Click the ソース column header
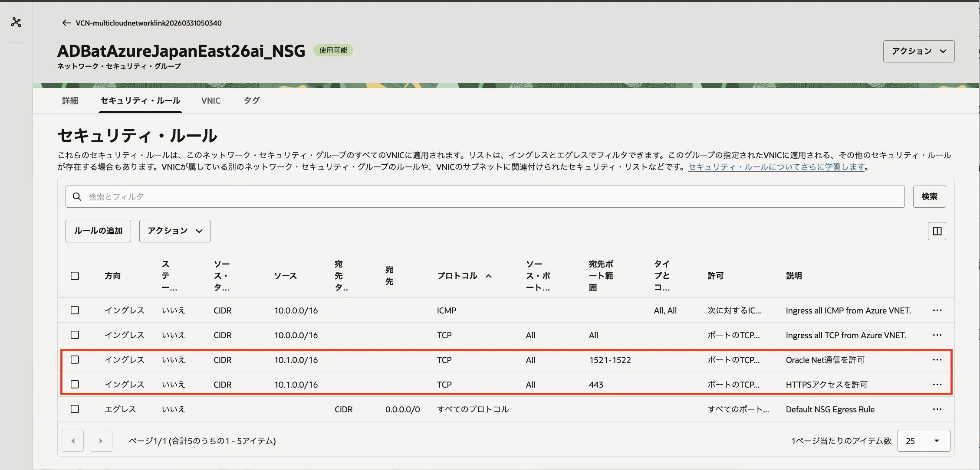 coord(286,276)
